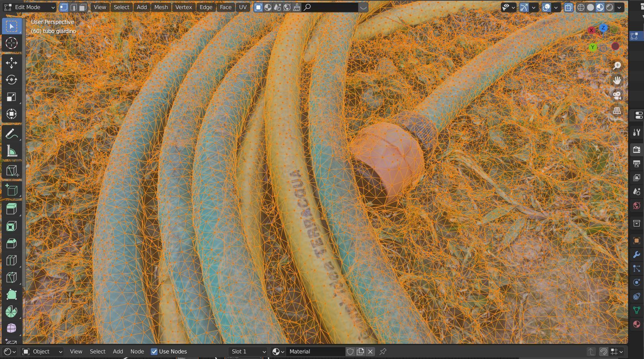Open the Vertex menu
The height and width of the screenshot is (359, 644).
click(x=183, y=7)
